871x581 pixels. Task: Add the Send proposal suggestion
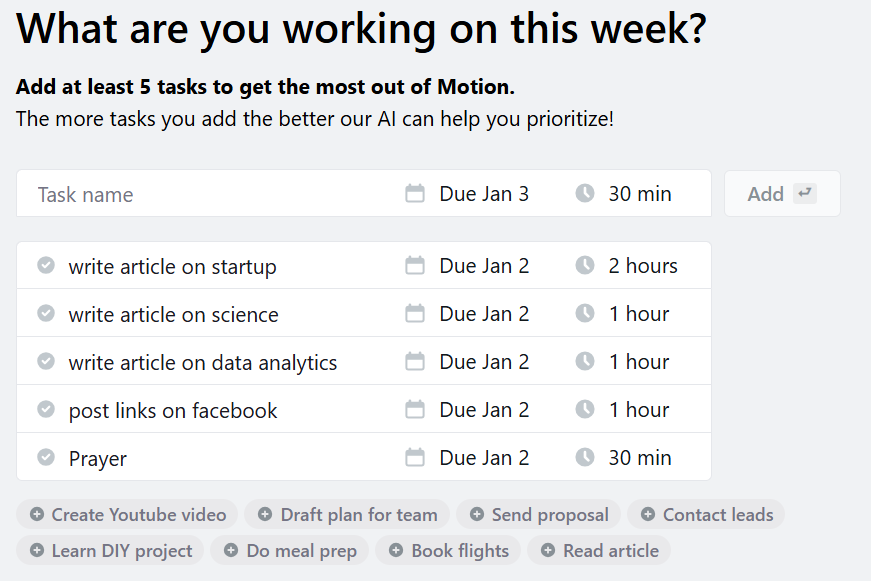point(538,514)
